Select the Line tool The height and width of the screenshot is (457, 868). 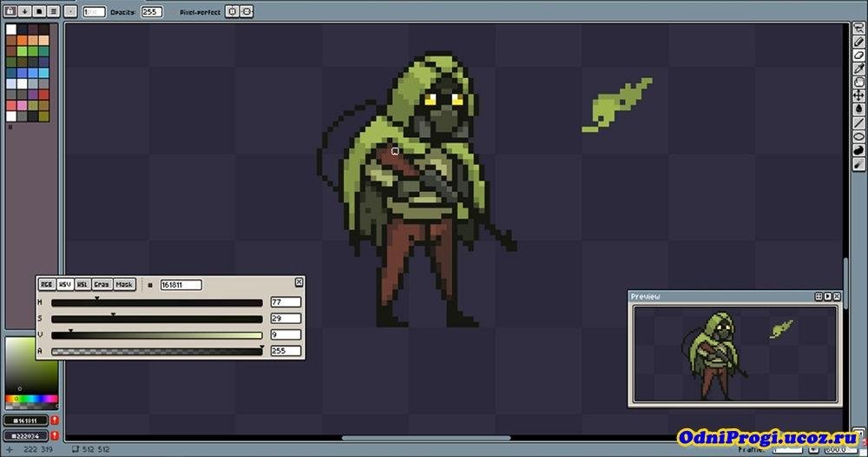pos(859,123)
